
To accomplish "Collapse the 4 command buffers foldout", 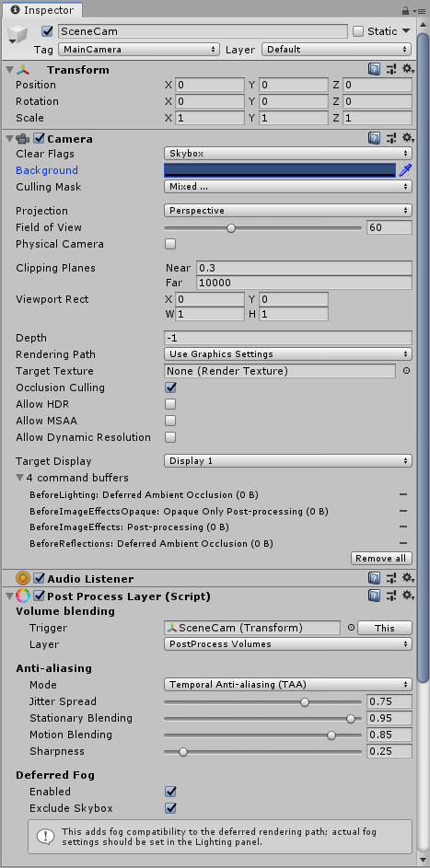I will [x=20, y=478].
